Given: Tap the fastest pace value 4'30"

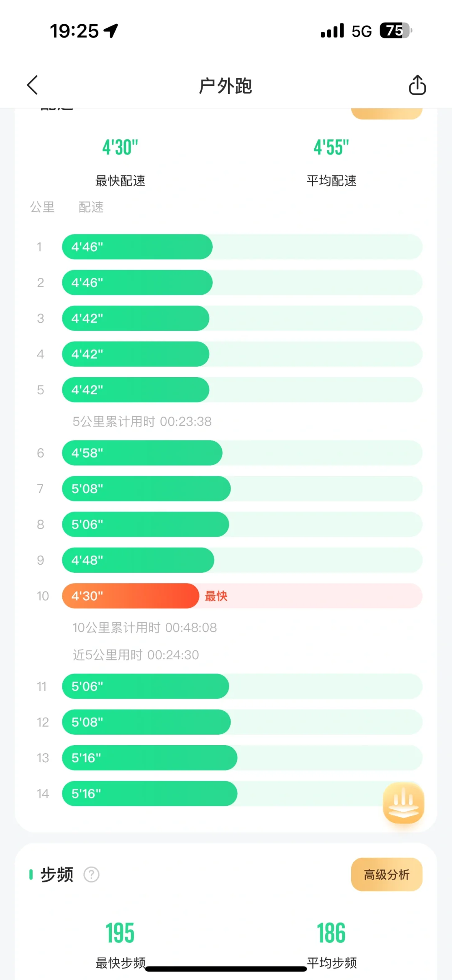Looking at the screenshot, I should [120, 147].
